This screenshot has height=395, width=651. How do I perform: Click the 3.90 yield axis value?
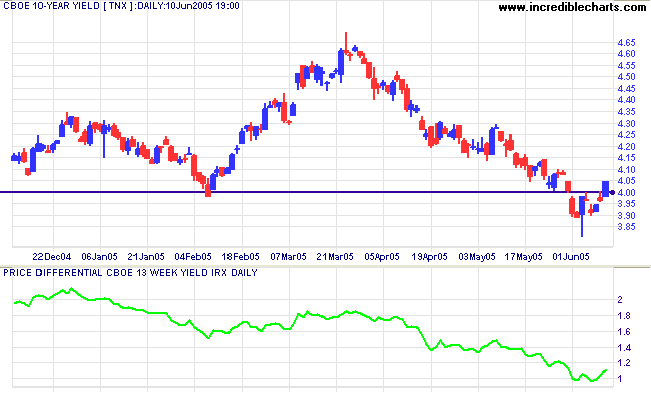[x=626, y=215]
